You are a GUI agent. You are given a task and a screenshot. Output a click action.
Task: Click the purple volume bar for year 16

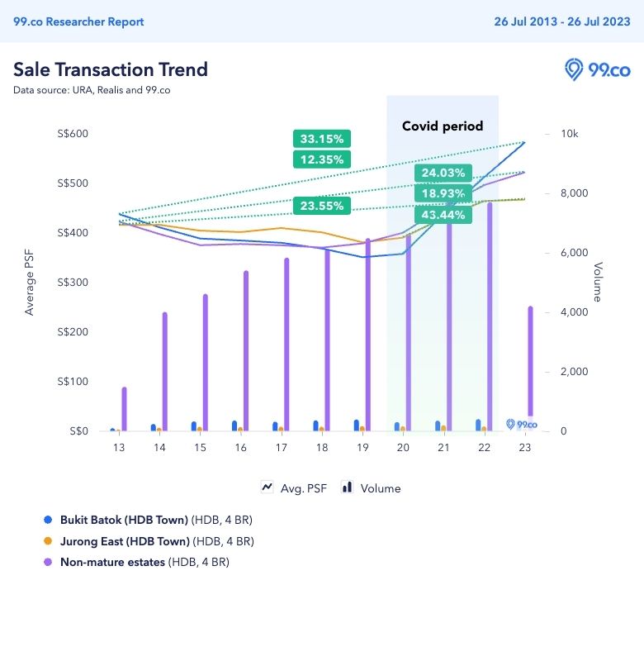click(246, 350)
